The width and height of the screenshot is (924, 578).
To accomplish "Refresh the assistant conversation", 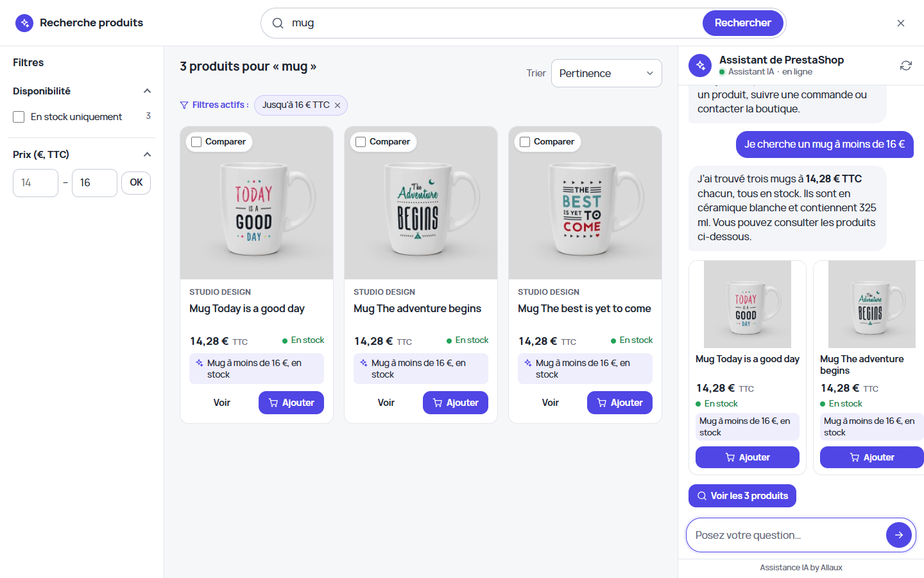I will [906, 66].
